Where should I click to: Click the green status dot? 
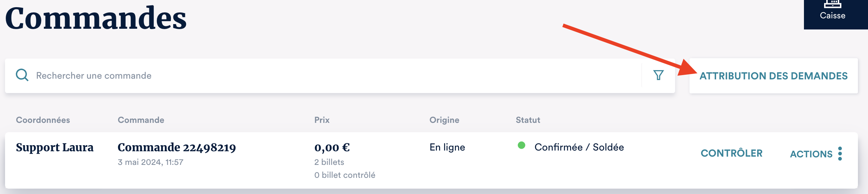point(521,145)
